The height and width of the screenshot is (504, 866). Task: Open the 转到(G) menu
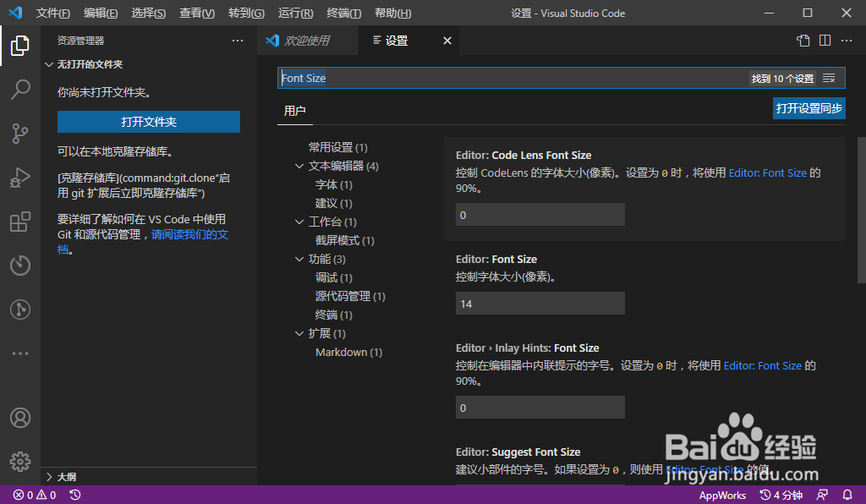tap(246, 13)
